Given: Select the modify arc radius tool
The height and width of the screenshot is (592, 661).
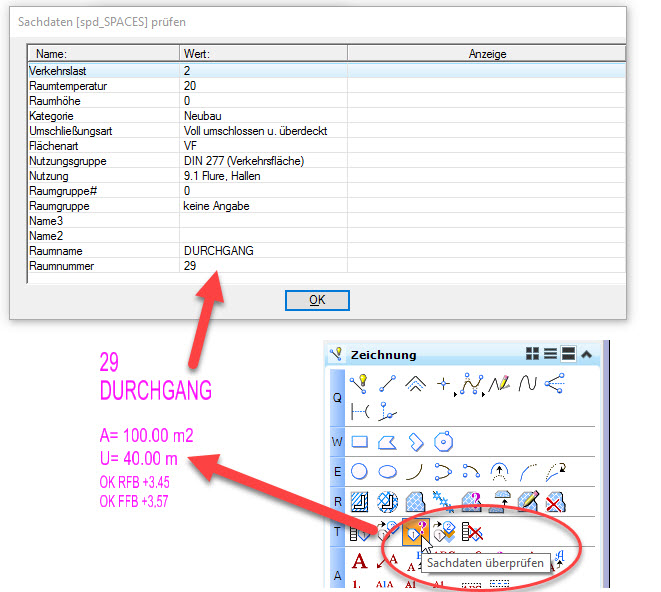Looking at the screenshot, I should (500, 472).
